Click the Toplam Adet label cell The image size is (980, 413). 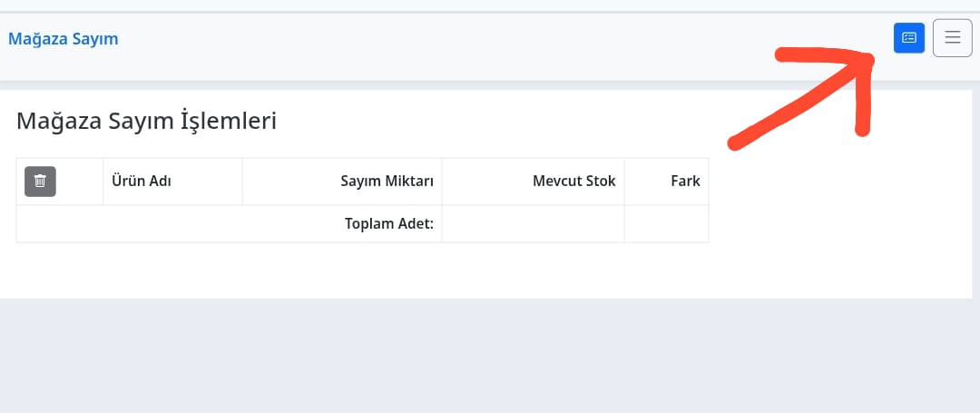click(x=229, y=223)
